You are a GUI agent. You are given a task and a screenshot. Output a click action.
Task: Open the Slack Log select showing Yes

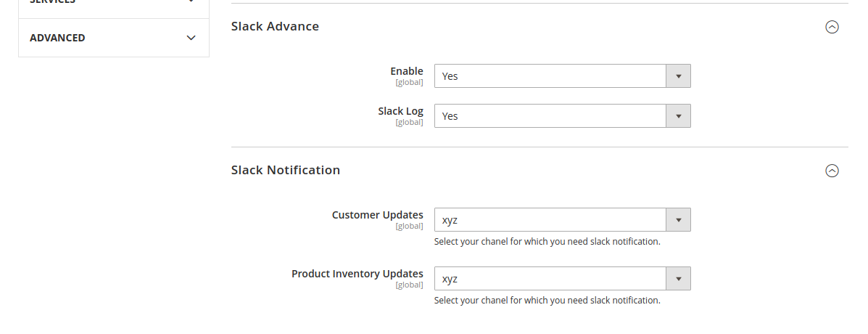pyautogui.click(x=563, y=115)
